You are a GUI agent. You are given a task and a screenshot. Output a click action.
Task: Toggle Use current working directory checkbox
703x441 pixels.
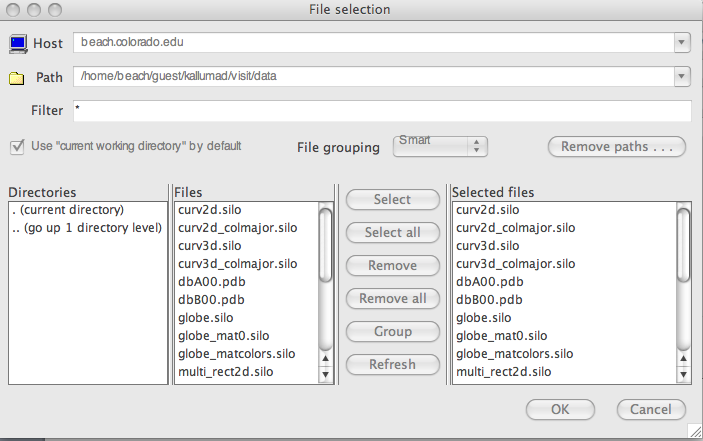[17, 147]
